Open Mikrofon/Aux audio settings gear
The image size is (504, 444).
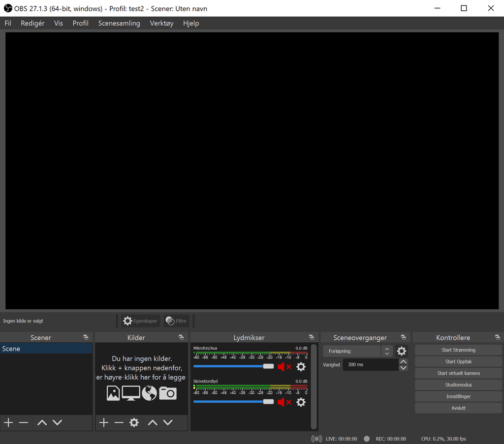click(x=301, y=367)
